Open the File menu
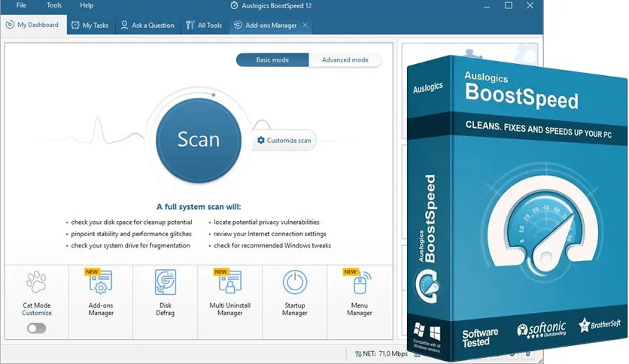 (x=21, y=5)
